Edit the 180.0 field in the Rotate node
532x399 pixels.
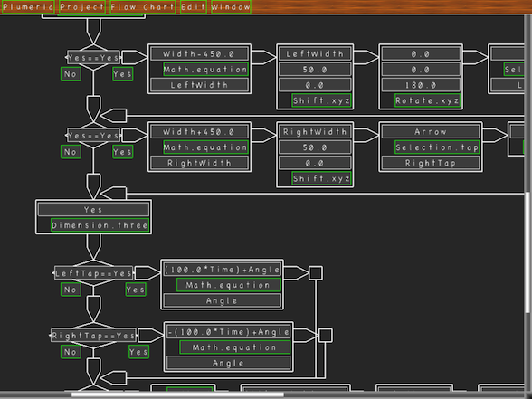click(421, 85)
